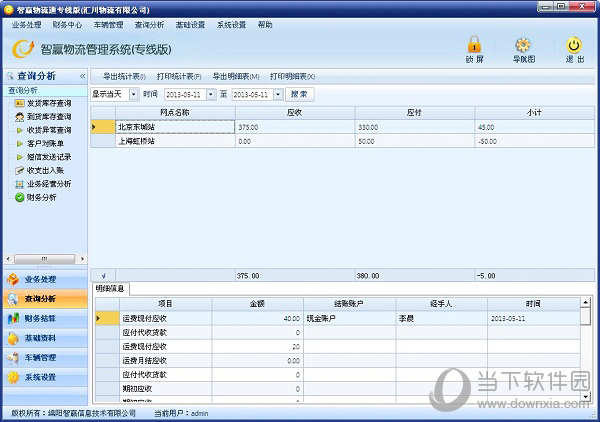Select the 现金账户 cell

350,318
